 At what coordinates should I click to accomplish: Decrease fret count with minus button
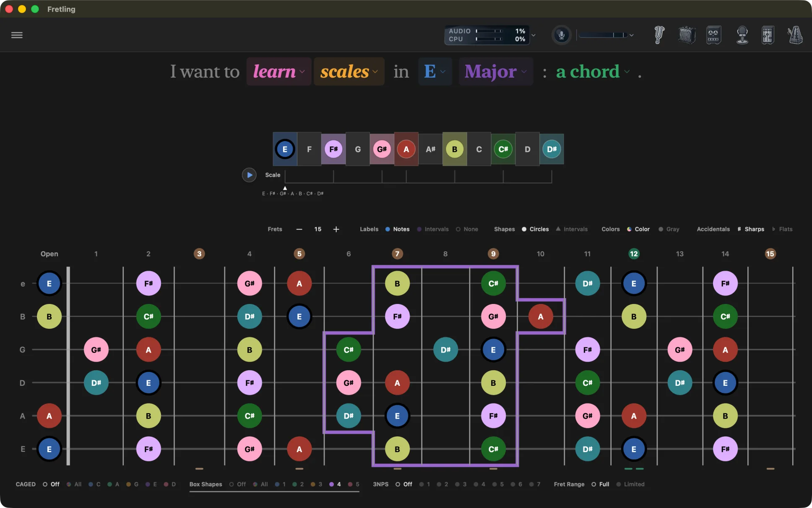(299, 229)
